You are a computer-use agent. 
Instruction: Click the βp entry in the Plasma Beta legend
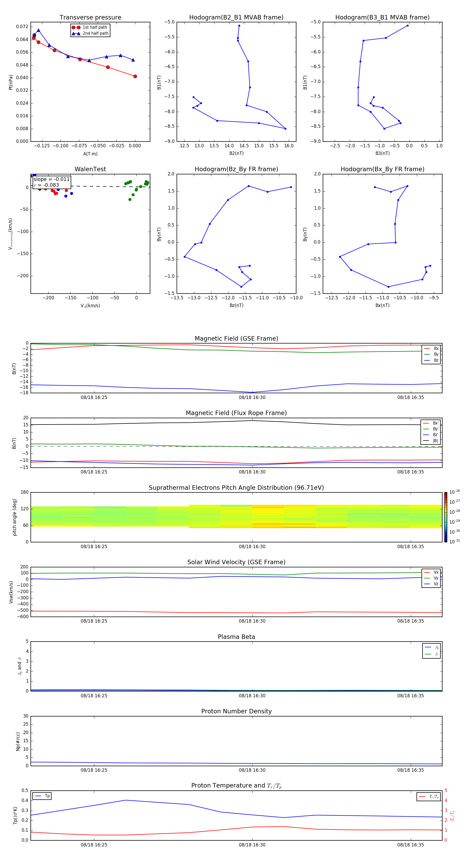[431, 647]
